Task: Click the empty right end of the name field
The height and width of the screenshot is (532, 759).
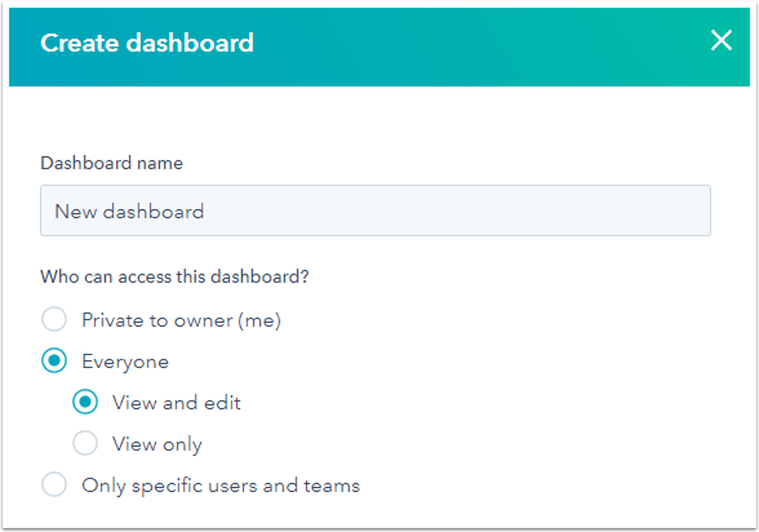Action: pyautogui.click(x=649, y=211)
